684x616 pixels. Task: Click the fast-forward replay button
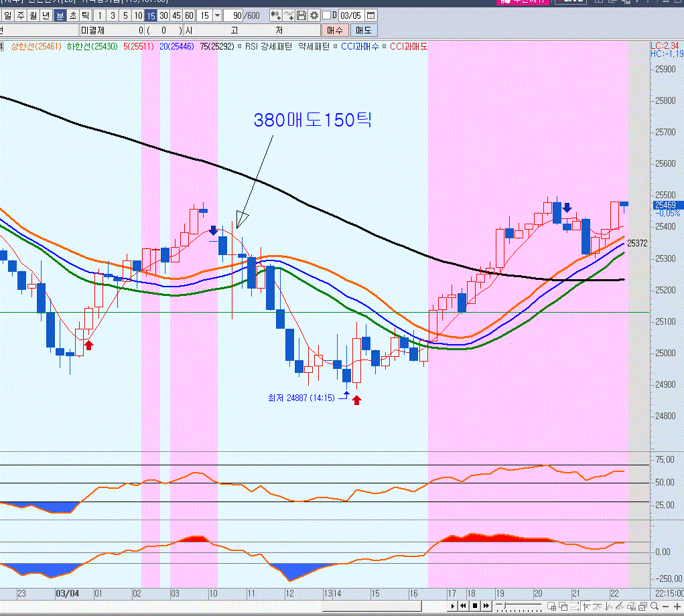tap(486, 607)
